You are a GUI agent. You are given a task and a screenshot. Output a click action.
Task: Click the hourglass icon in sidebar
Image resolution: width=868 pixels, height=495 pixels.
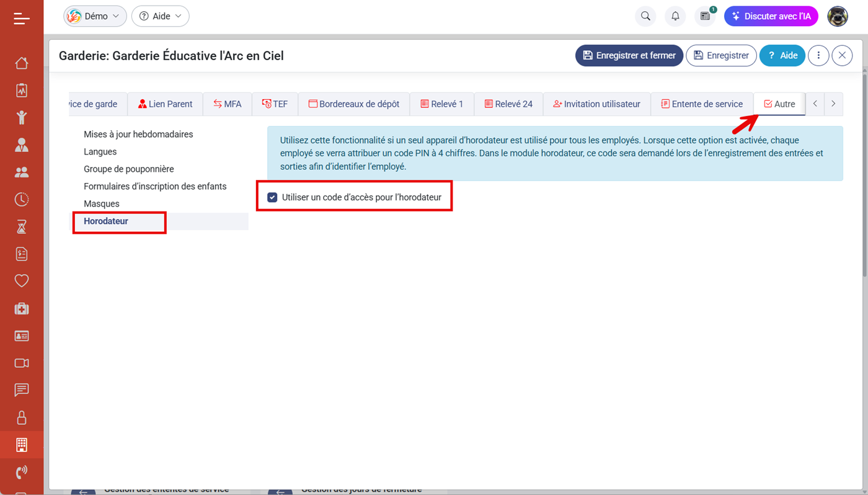pyautogui.click(x=22, y=227)
